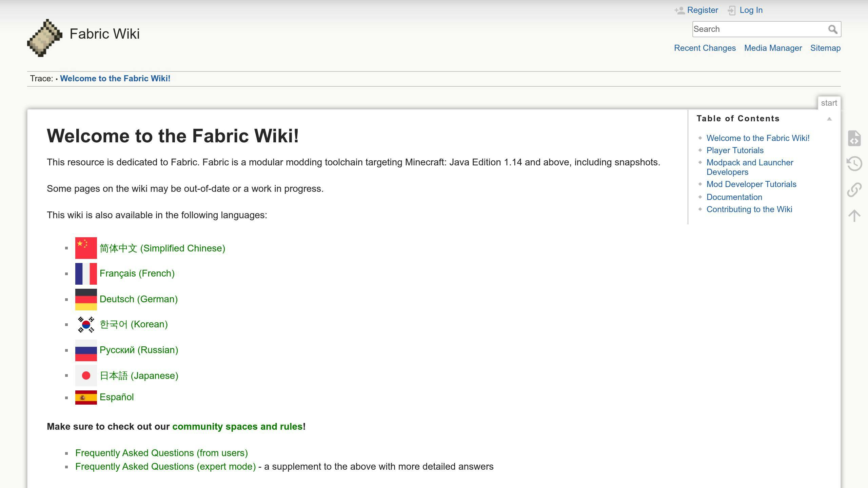Jump to Mod Developer Tutorials section

coord(751,184)
